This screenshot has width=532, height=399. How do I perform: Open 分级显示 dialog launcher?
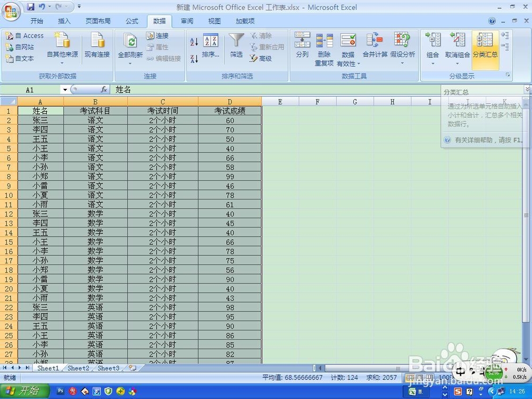[x=508, y=74]
